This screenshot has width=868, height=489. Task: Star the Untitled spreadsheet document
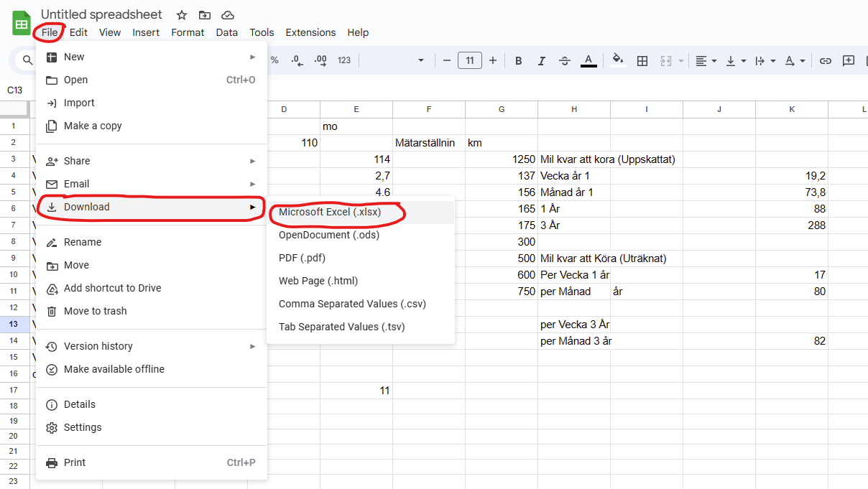pyautogui.click(x=182, y=15)
